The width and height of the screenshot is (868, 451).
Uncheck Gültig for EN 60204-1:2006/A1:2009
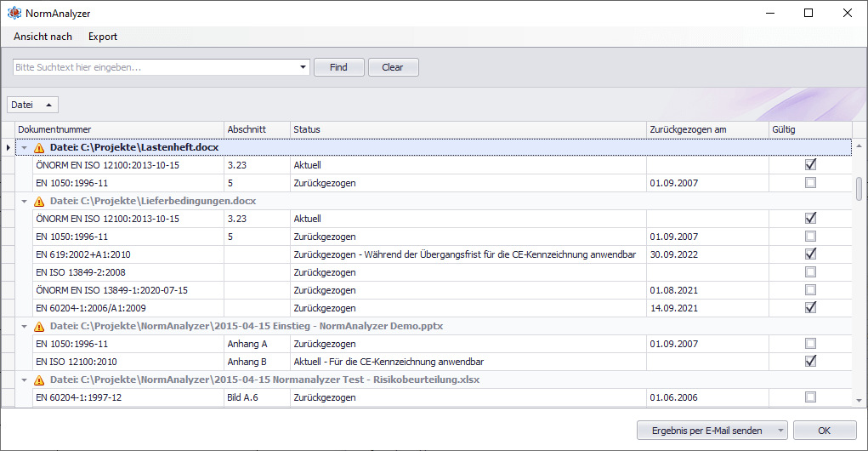[x=810, y=307]
